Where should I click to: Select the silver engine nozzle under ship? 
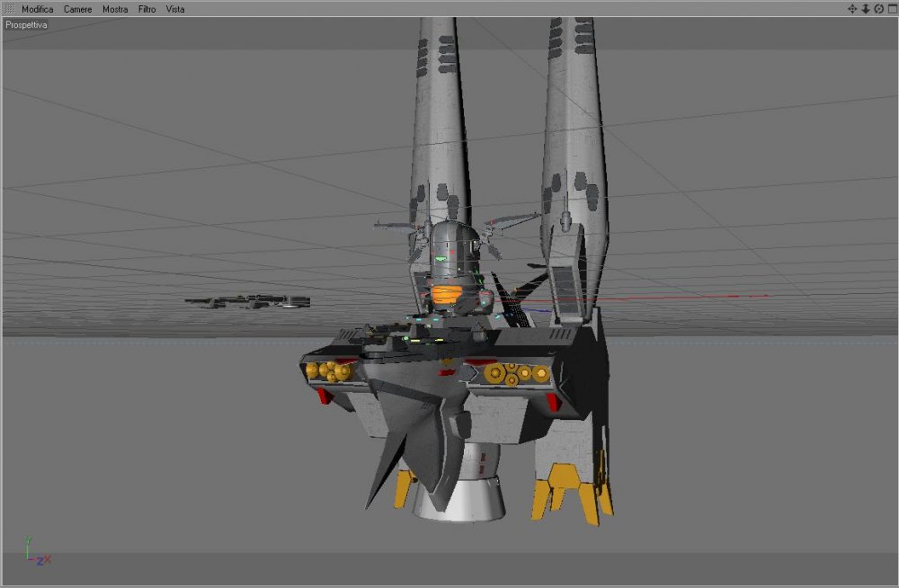459,500
